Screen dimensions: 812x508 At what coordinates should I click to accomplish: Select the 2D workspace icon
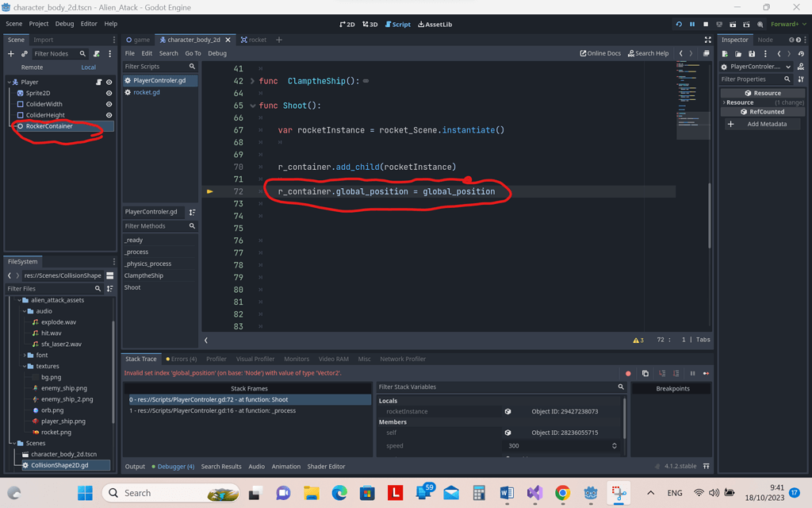347,24
